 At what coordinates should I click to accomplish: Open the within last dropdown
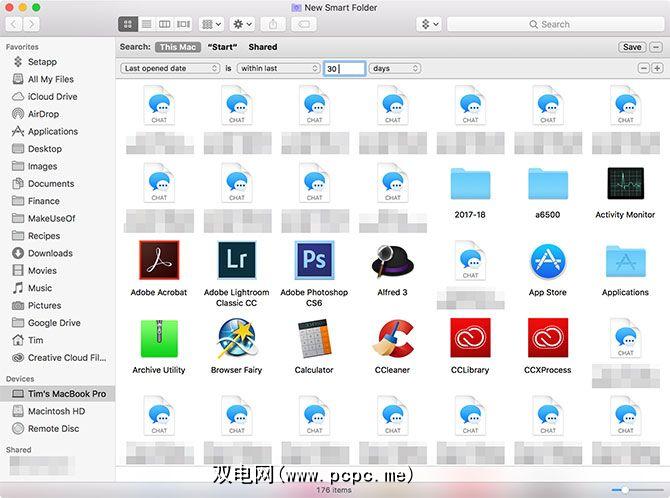279,68
